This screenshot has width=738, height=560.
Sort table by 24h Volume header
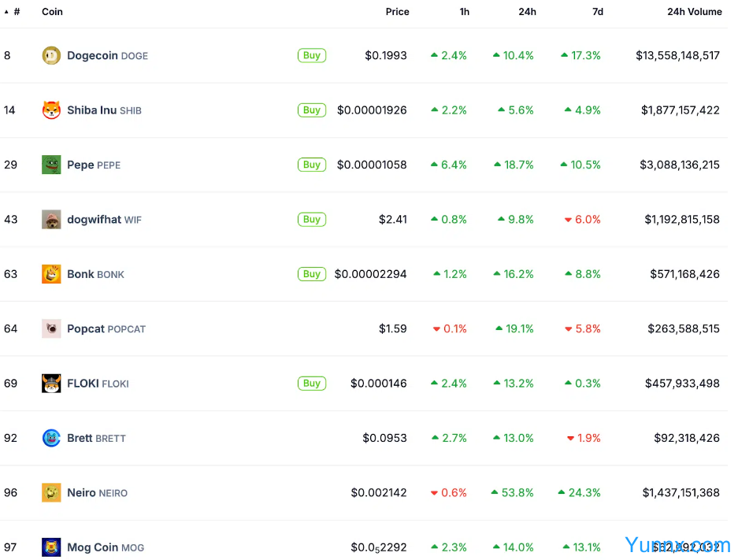[x=694, y=12]
